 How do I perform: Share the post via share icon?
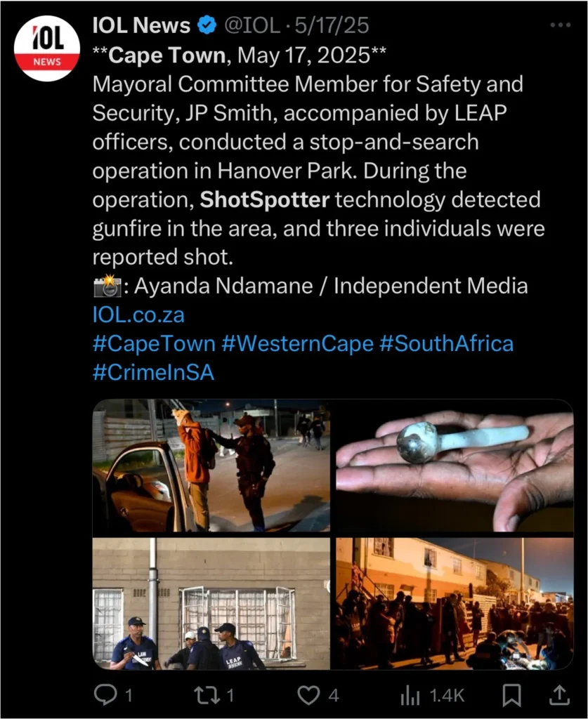point(559,695)
